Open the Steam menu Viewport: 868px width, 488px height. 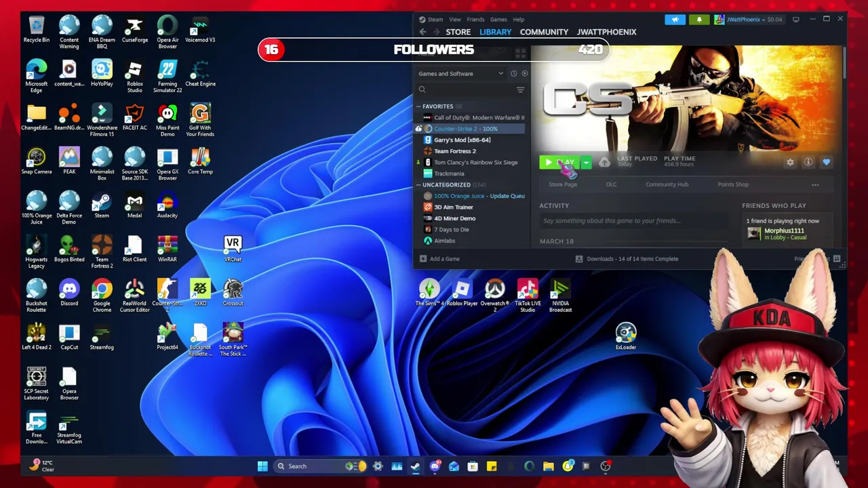(x=431, y=19)
